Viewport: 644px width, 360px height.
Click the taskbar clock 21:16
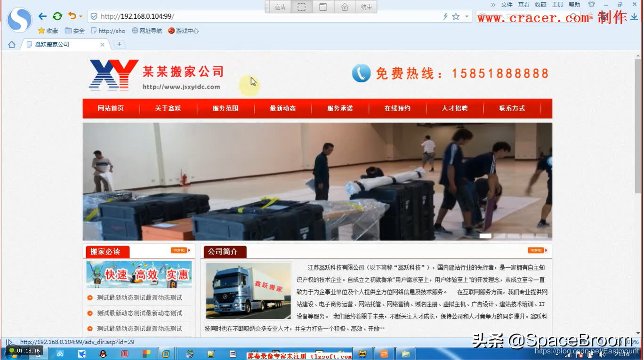[622, 354]
